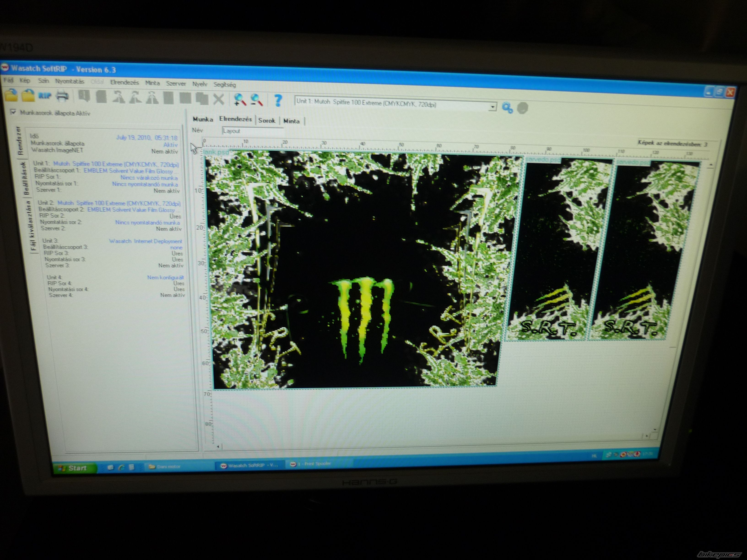The width and height of the screenshot is (747, 560).
Task: Click Unit 2 Mutoh Spitfire 100 Extreme link
Action: point(119,203)
